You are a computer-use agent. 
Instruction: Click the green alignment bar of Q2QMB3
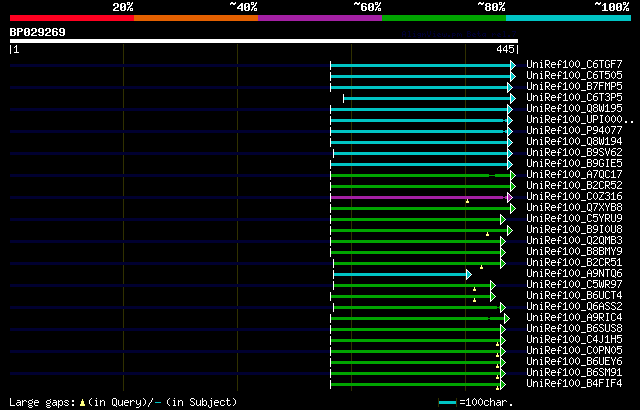point(416,242)
